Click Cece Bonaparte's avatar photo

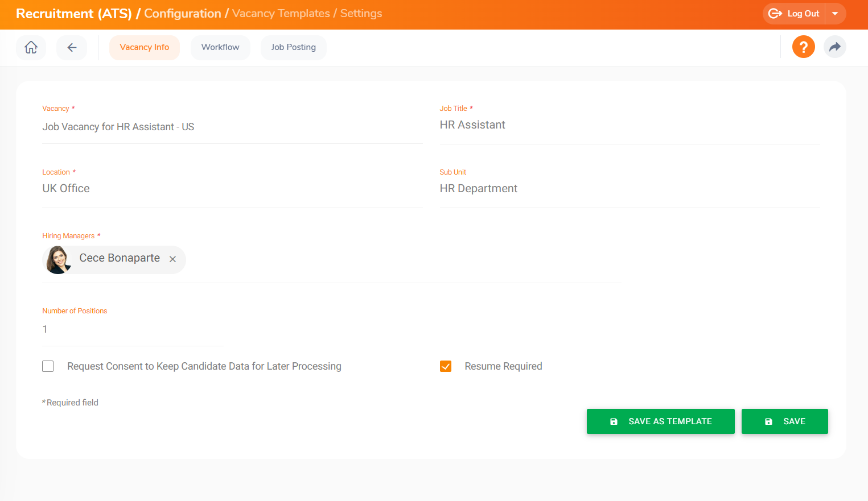tap(58, 260)
